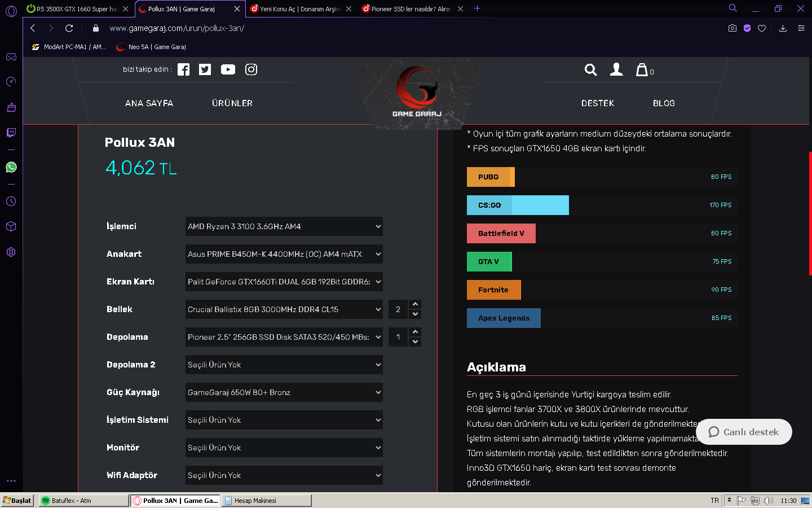
Task: Open Game Garaj Instagram page
Action: (x=251, y=69)
